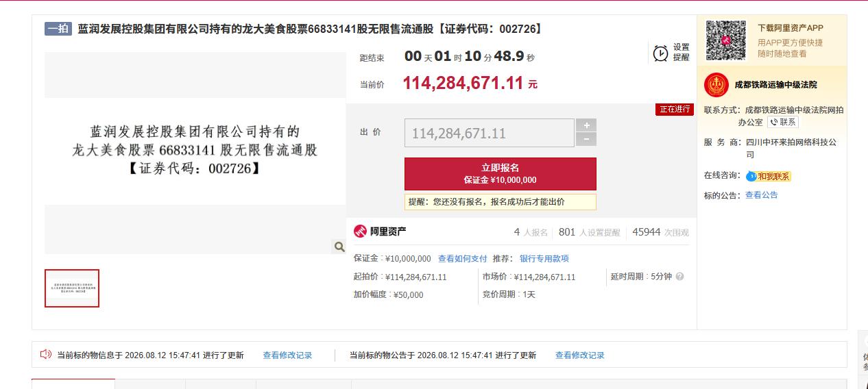
Task: Click the 和我联系 online chat button
Action: tap(769, 176)
